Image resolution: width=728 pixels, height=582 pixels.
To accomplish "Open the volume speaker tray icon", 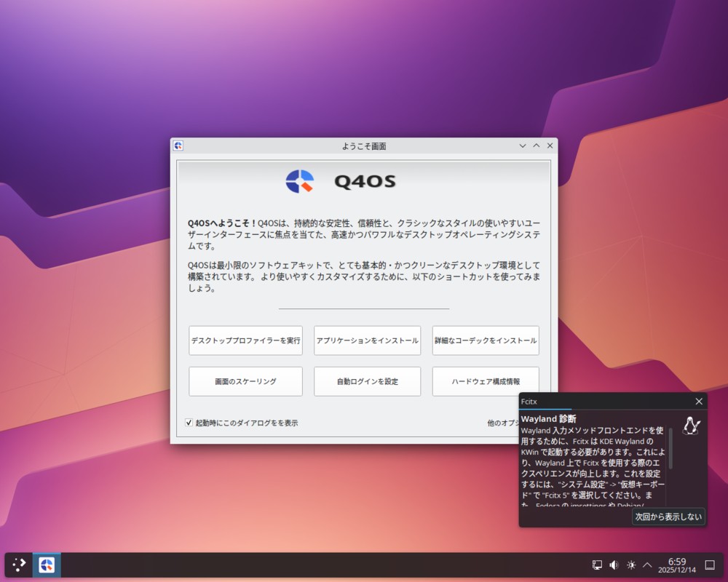I will tap(614, 565).
